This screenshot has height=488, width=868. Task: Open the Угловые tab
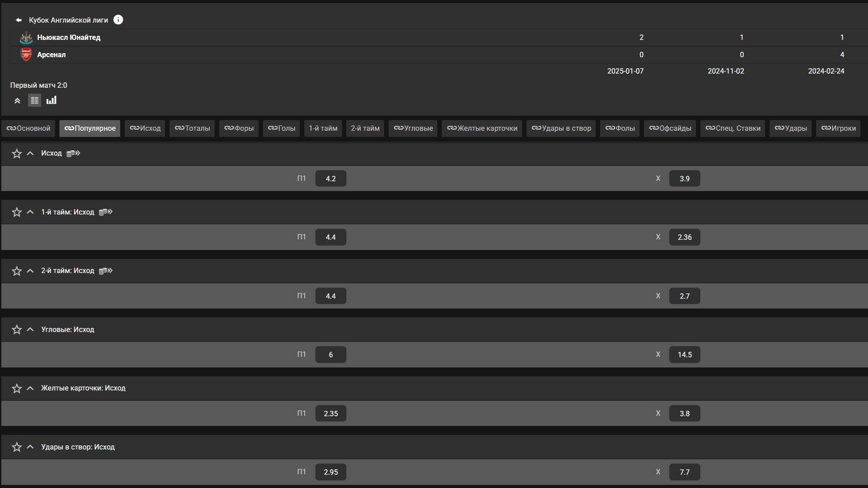pyautogui.click(x=413, y=129)
